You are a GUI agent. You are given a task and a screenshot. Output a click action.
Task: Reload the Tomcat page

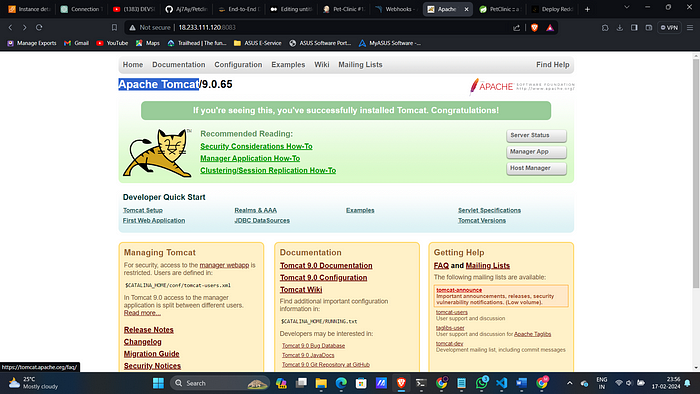[x=39, y=28]
